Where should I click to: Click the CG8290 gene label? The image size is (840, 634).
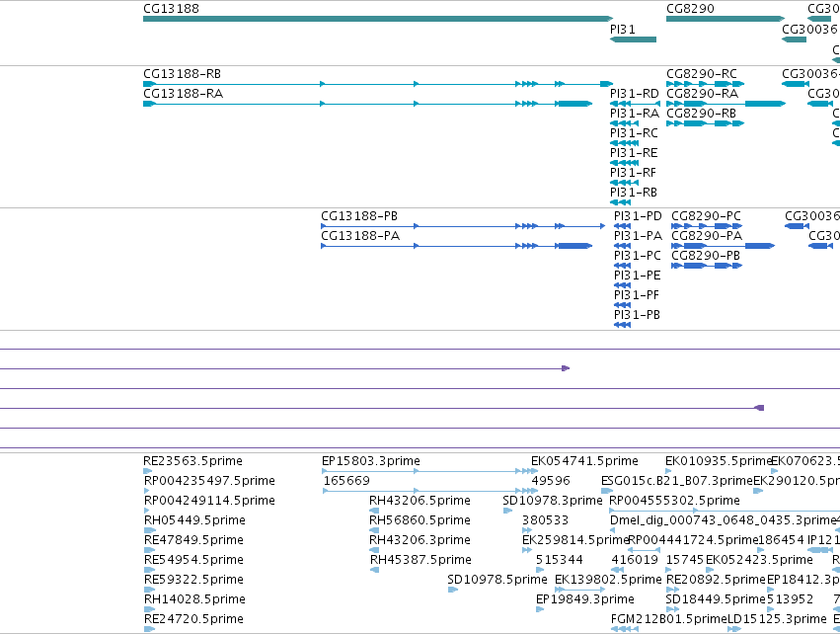pos(690,9)
